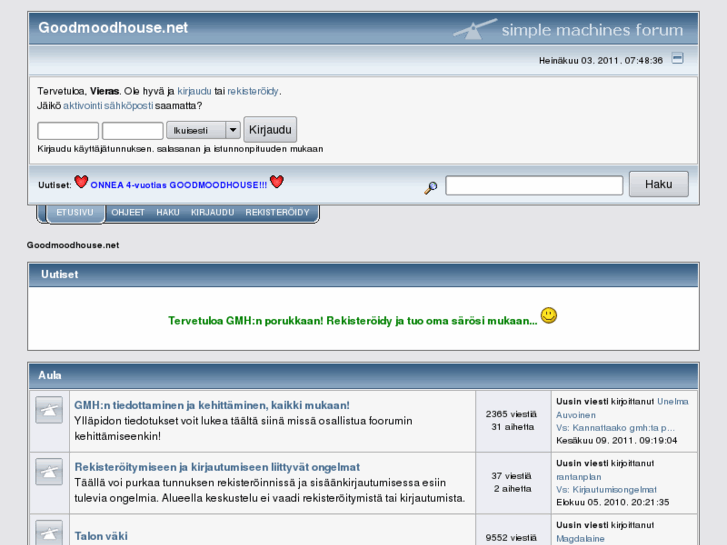Open the ETUSIVU tab

pos(75,212)
